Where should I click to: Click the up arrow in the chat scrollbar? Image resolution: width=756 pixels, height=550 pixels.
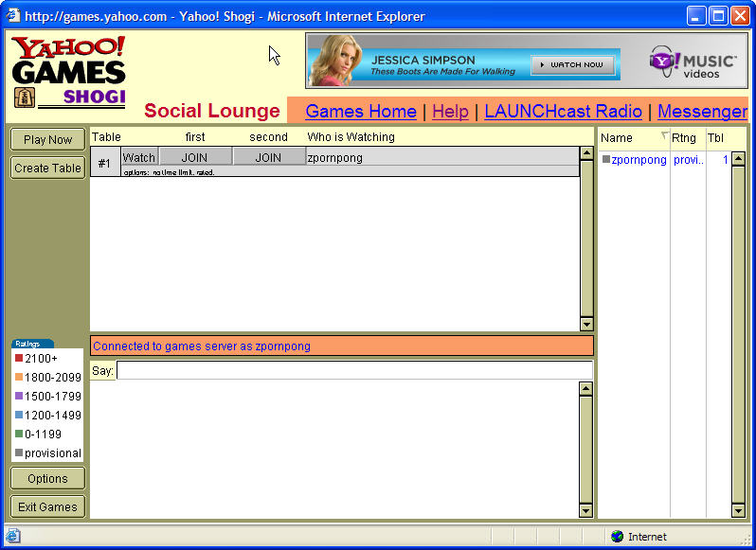point(585,389)
